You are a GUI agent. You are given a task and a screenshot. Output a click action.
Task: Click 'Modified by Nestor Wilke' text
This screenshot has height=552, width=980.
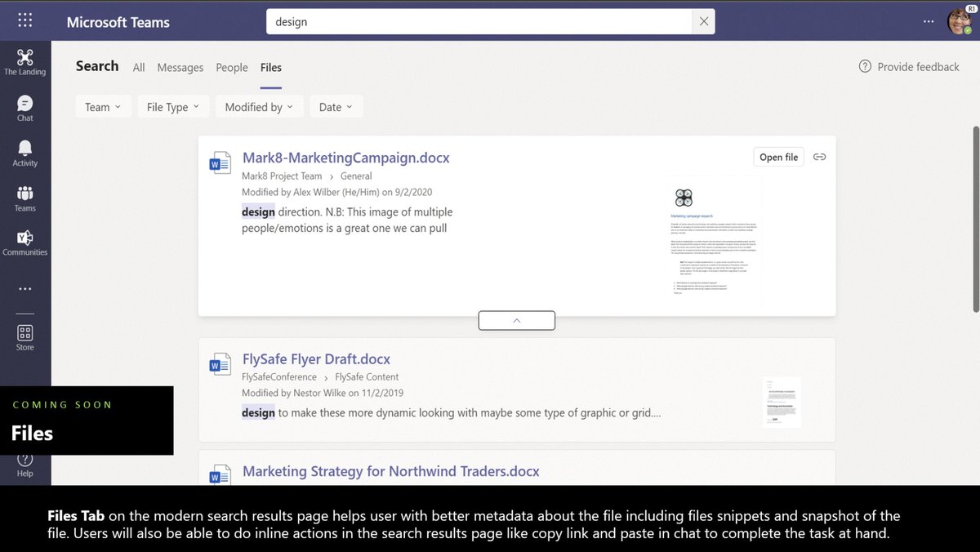click(x=323, y=393)
